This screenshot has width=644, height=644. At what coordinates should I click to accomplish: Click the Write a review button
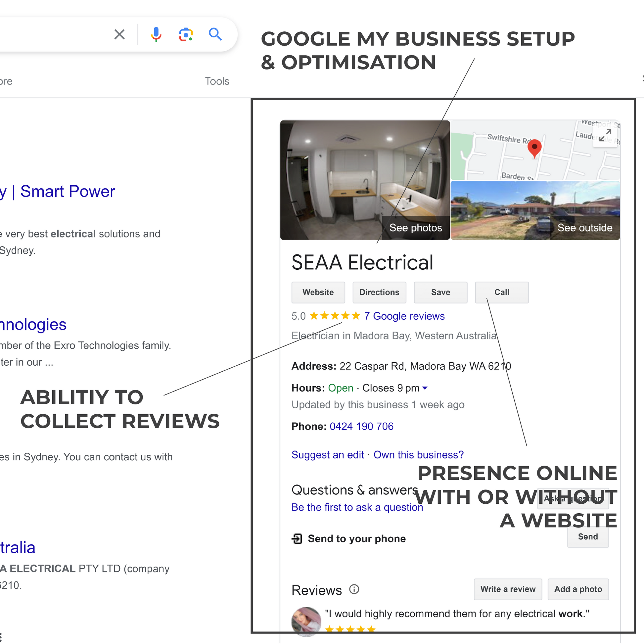pyautogui.click(x=508, y=589)
